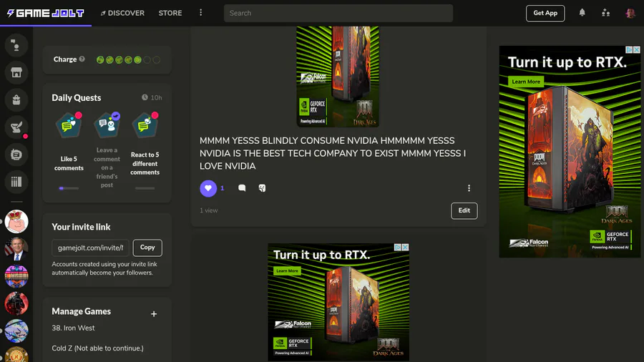
Task: Open the Cold Z (Not able to continue.) game
Action: [x=98, y=348]
